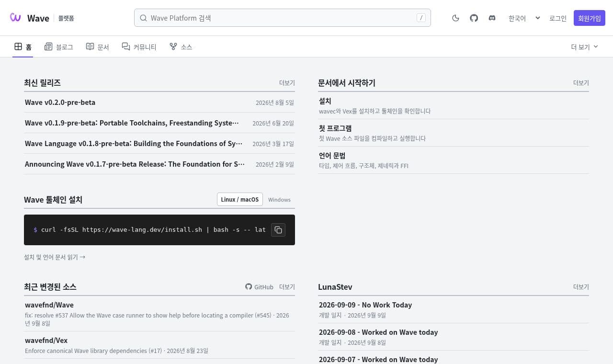
Task: Open Announcing Wave v0.1.7-pre-beta Release post
Action: [159, 164]
